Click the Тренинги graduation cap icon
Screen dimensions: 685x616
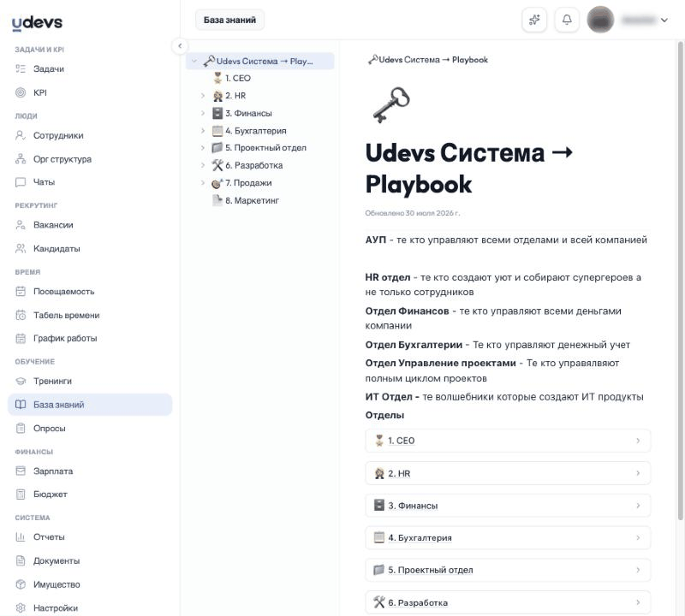tap(21, 381)
